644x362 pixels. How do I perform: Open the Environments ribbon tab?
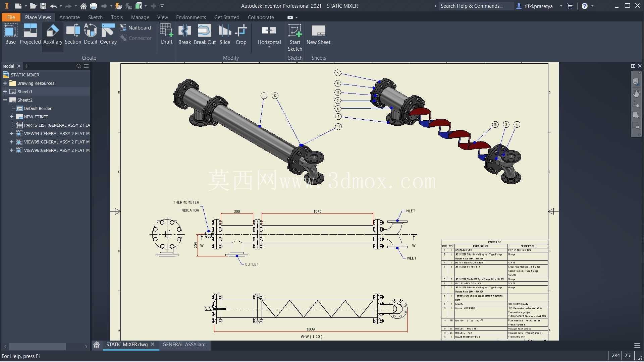191,17
